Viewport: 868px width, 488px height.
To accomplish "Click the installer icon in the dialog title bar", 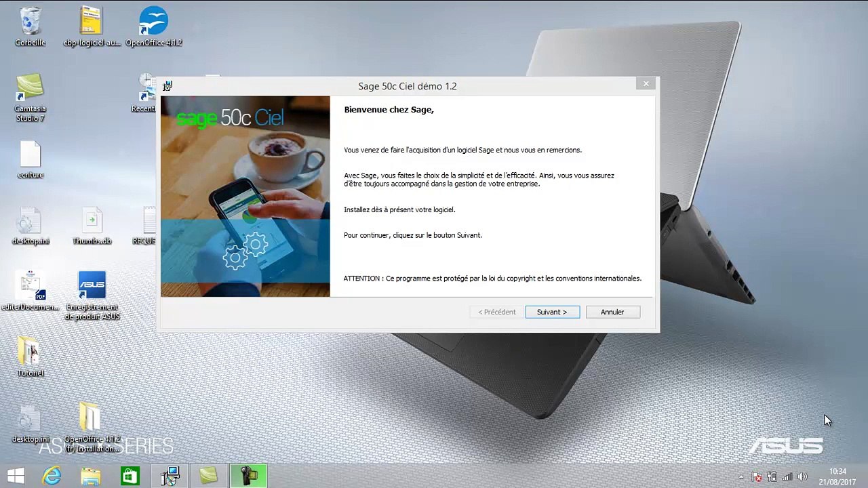I will (167, 85).
